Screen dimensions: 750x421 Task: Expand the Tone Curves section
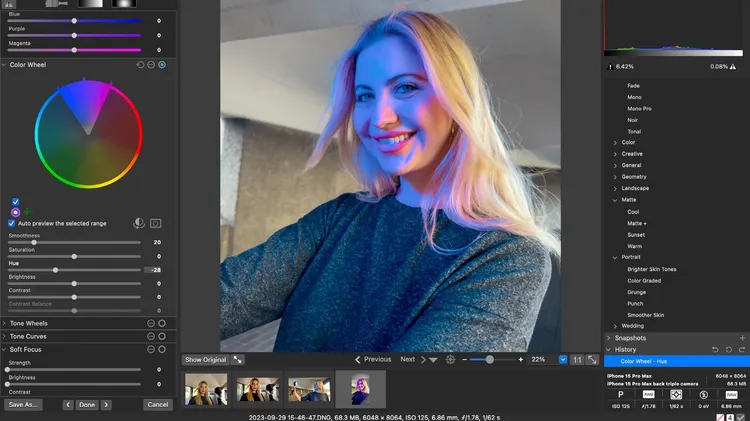[x=4, y=336]
